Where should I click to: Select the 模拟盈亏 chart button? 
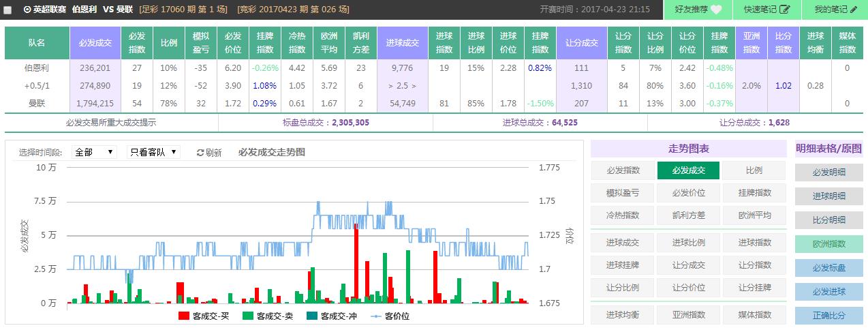pyautogui.click(x=623, y=193)
